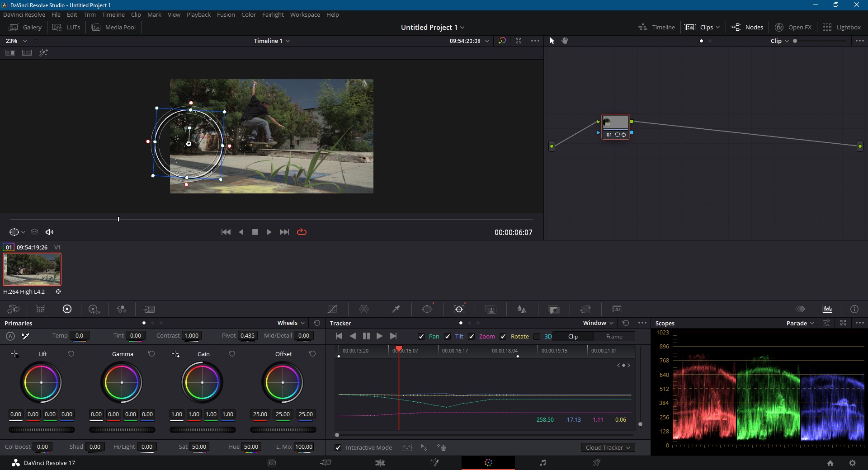Open the Color Warper palette

[364, 309]
